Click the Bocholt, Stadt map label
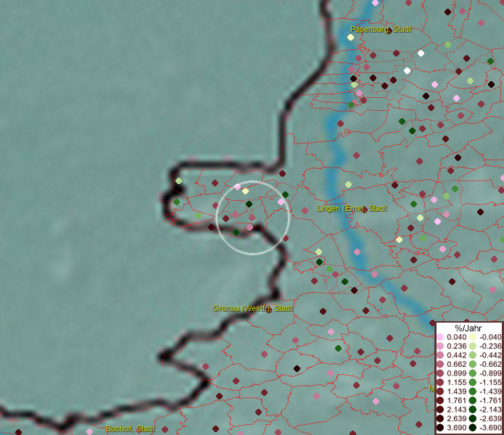Image resolution: width=504 pixels, height=435 pixels. click(x=131, y=428)
